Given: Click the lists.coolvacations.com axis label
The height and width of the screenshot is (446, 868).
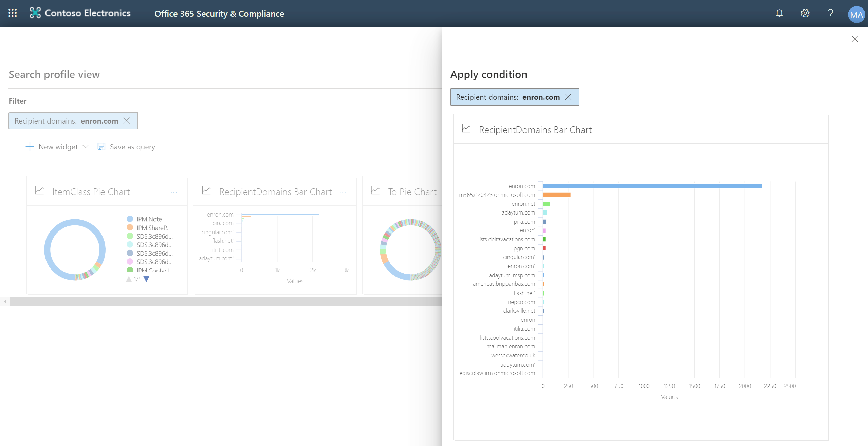Looking at the screenshot, I should (x=507, y=338).
